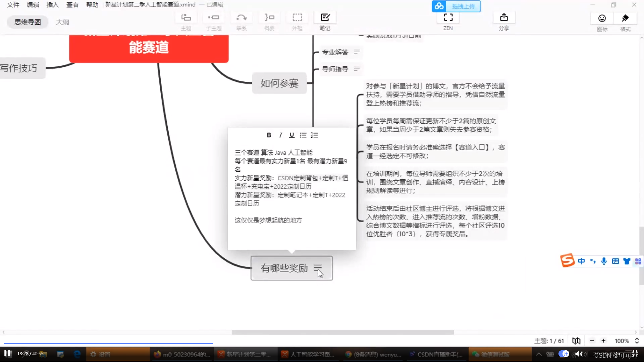Viewport: 644px width, 362px height.
Task: Click the vertical canvas scrollbar thumb
Action: [641, 255]
